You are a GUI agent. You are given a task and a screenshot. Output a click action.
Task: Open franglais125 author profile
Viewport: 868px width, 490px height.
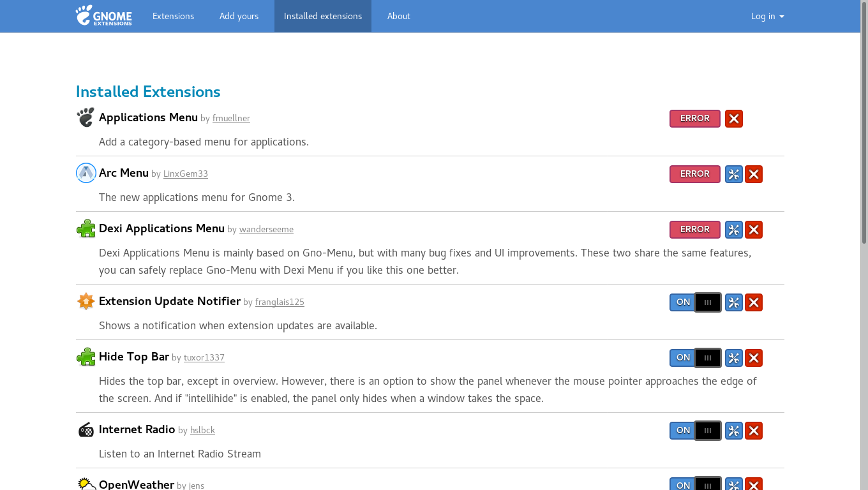[x=280, y=302]
